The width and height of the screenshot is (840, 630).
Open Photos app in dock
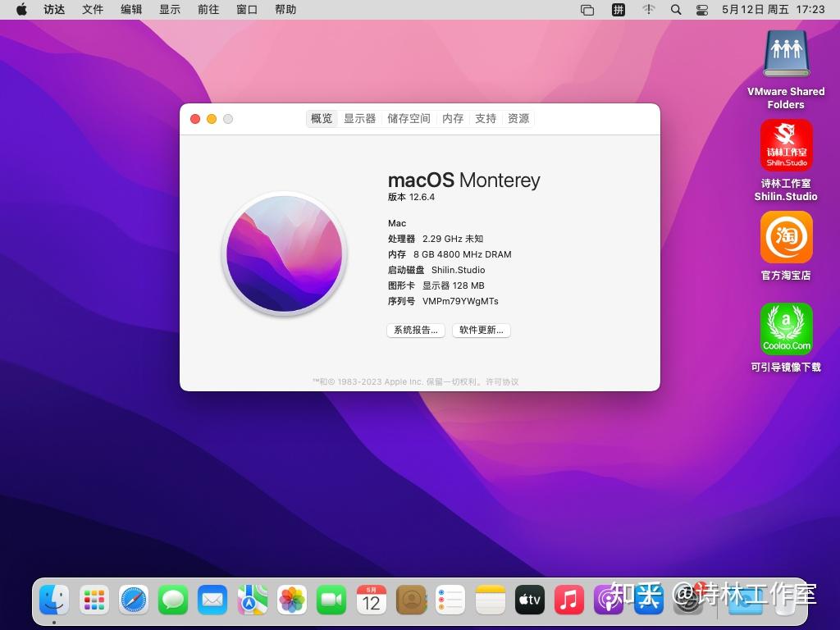[x=292, y=600]
